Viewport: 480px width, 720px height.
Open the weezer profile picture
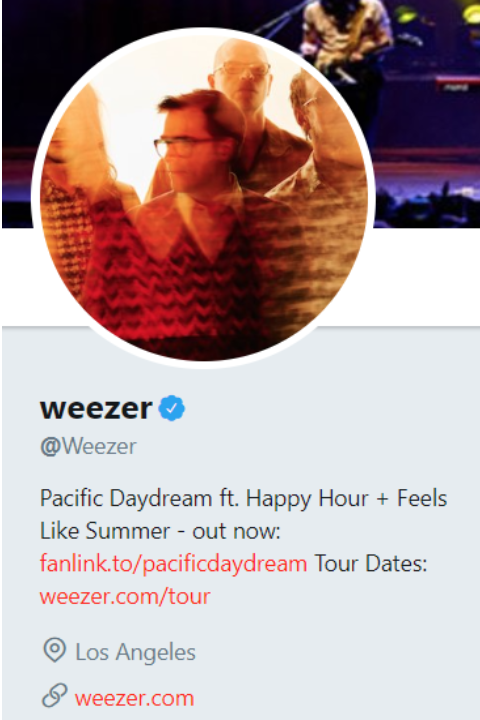(203, 198)
